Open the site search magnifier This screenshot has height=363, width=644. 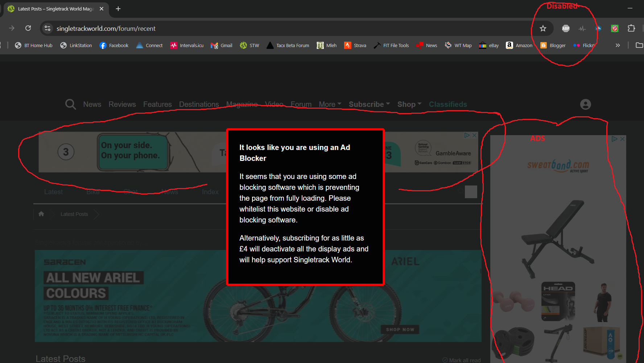pos(70,104)
